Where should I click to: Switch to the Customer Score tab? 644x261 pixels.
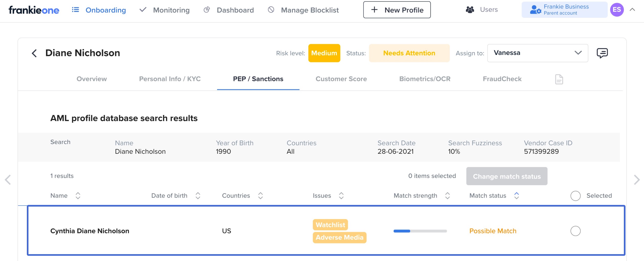(x=341, y=79)
